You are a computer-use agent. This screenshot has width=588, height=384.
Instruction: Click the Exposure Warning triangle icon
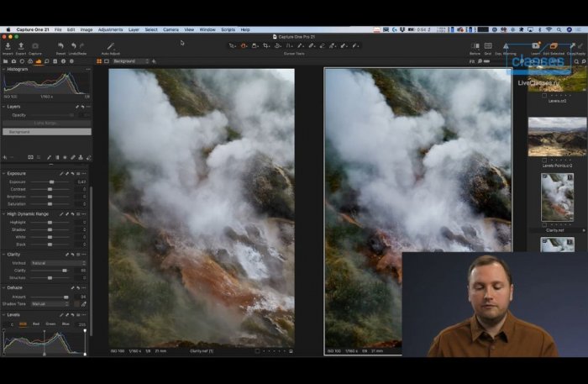click(x=506, y=45)
